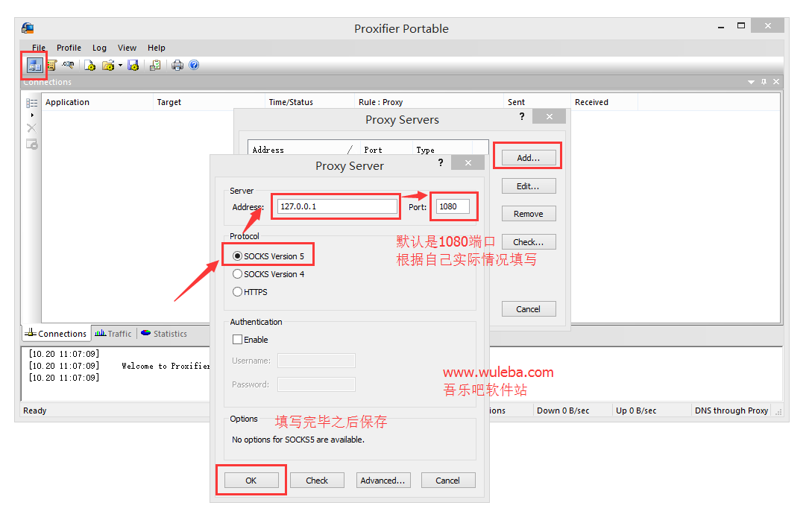Screen dimensions: 812x523
Task: Expand the Open Profile dropdown arrow
Action: pos(120,65)
